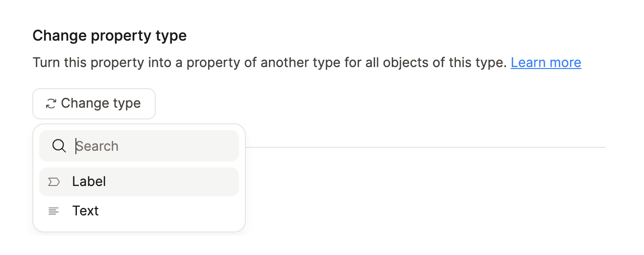Click the "Change property type" heading
The height and width of the screenshot is (255, 644).
point(109,36)
